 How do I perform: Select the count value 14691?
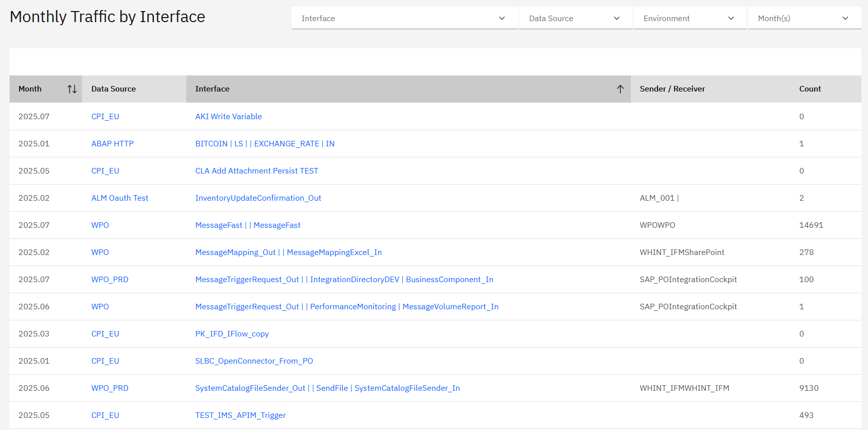click(811, 225)
